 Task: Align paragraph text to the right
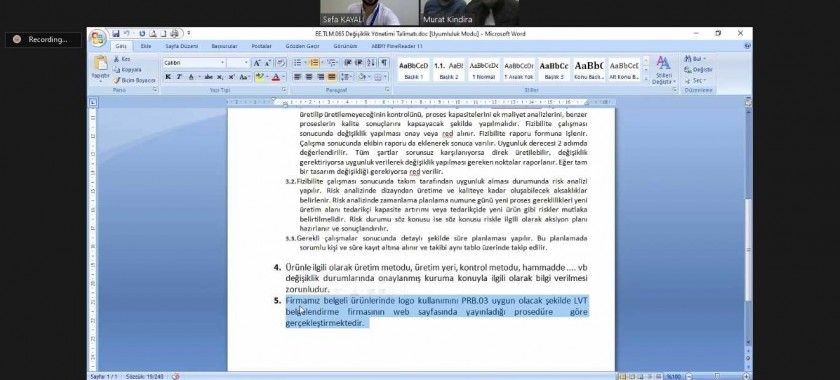click(320, 77)
